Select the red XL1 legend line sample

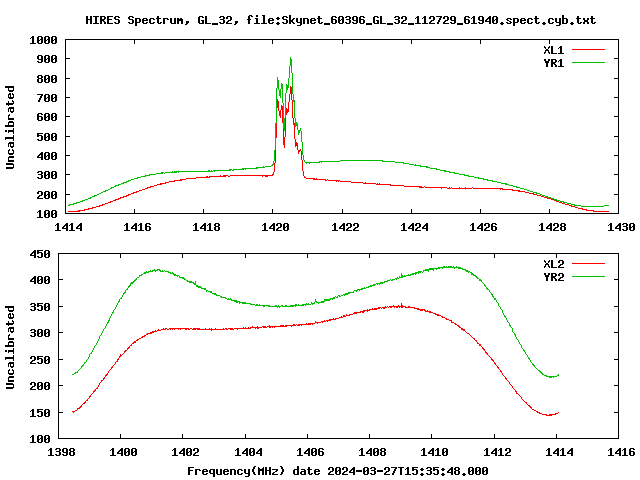pyautogui.click(x=589, y=49)
